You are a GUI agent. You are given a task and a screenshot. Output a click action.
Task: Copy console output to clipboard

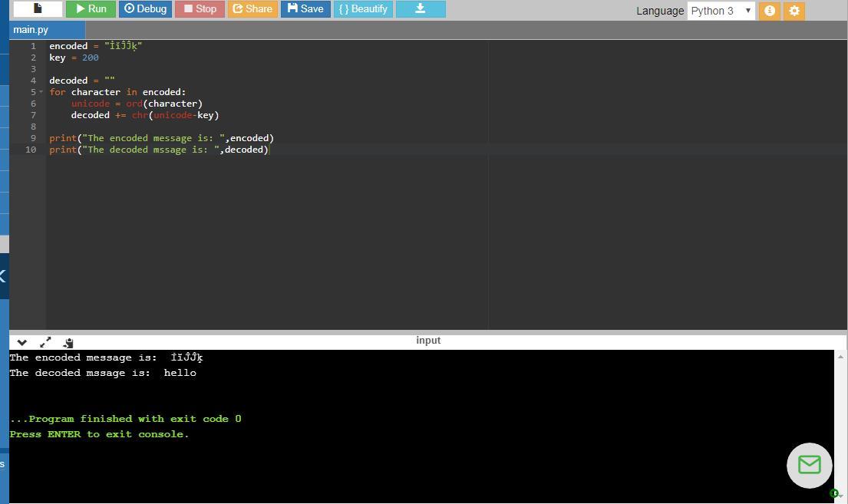68,343
